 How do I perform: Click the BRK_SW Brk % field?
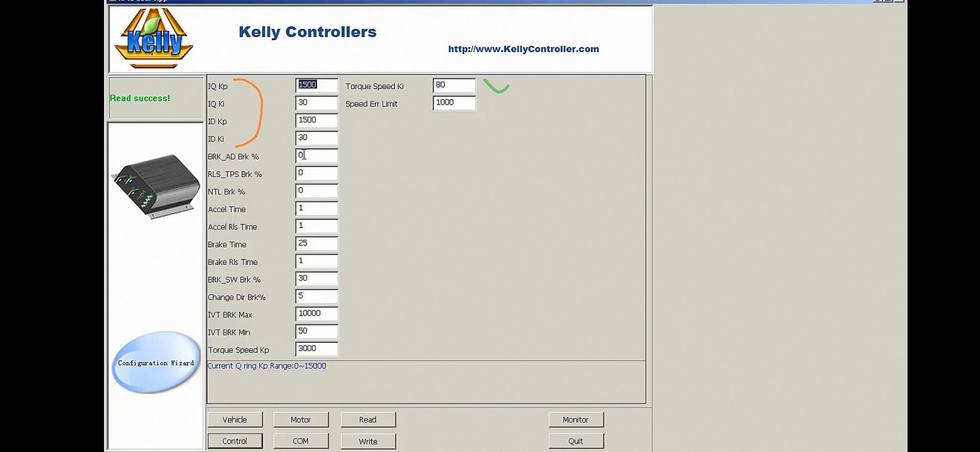(x=317, y=279)
